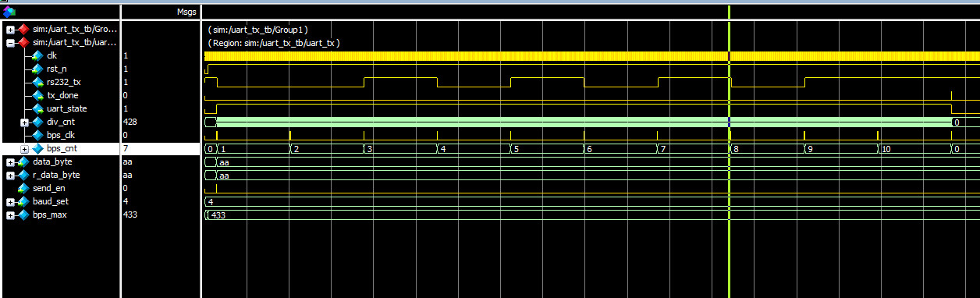Select the rs232_tx signal name

[x=63, y=82]
